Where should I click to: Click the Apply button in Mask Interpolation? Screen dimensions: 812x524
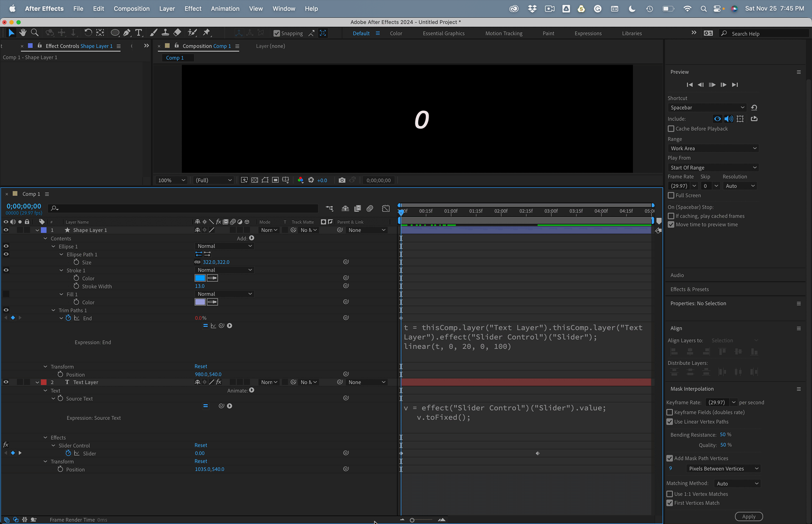coord(749,516)
